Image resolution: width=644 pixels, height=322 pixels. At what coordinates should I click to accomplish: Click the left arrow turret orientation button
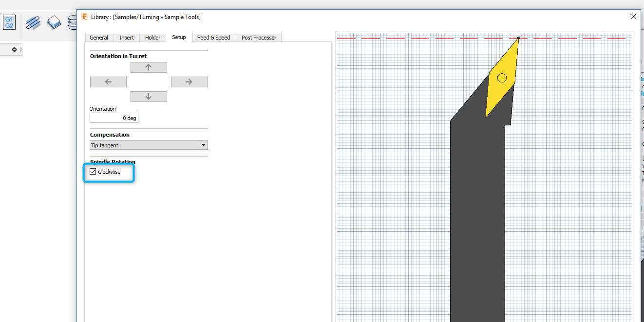[x=108, y=81]
